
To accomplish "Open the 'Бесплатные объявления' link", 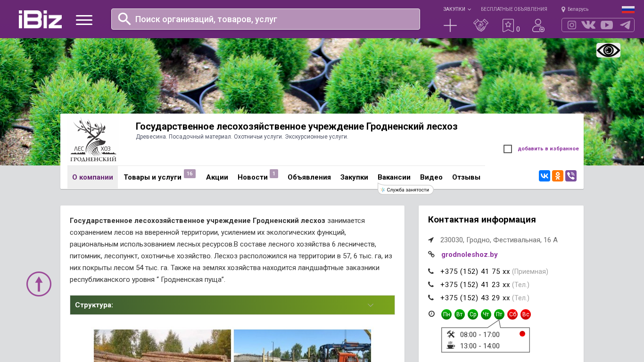I will coord(514,9).
